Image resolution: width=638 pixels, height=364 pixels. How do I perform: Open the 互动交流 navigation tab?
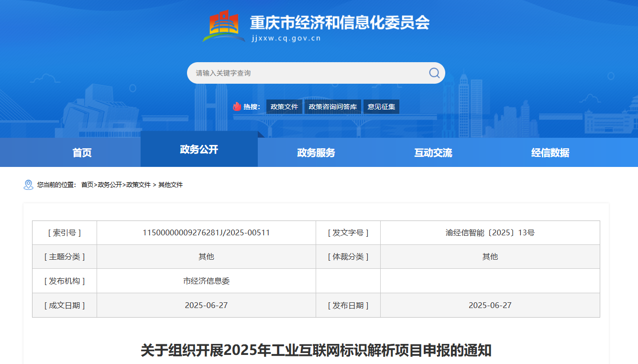433,153
